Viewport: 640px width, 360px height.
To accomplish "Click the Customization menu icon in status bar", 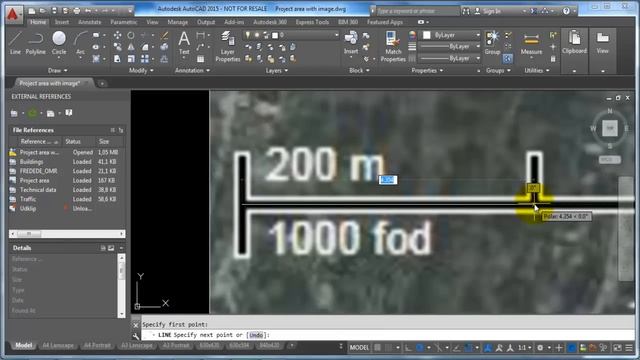I will [629, 348].
